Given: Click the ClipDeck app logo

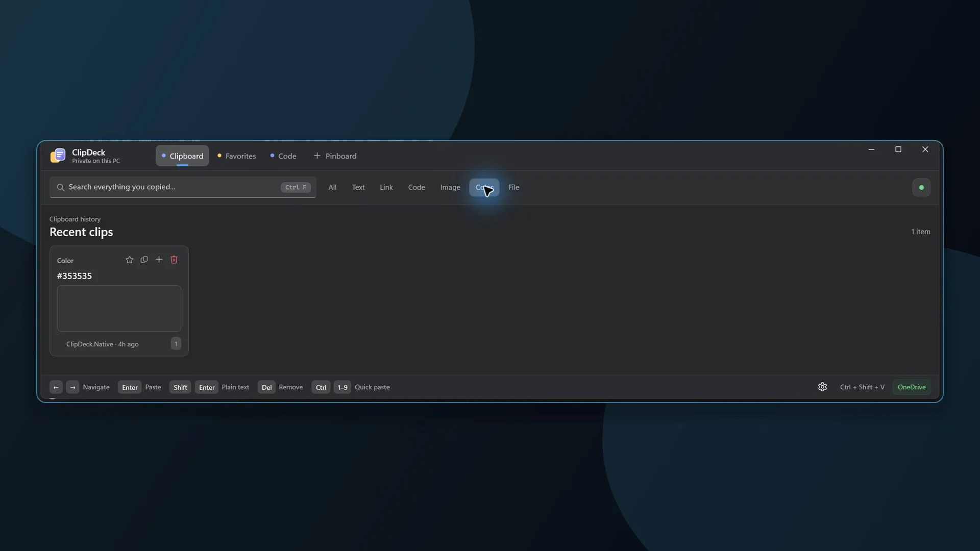Looking at the screenshot, I should [58, 156].
